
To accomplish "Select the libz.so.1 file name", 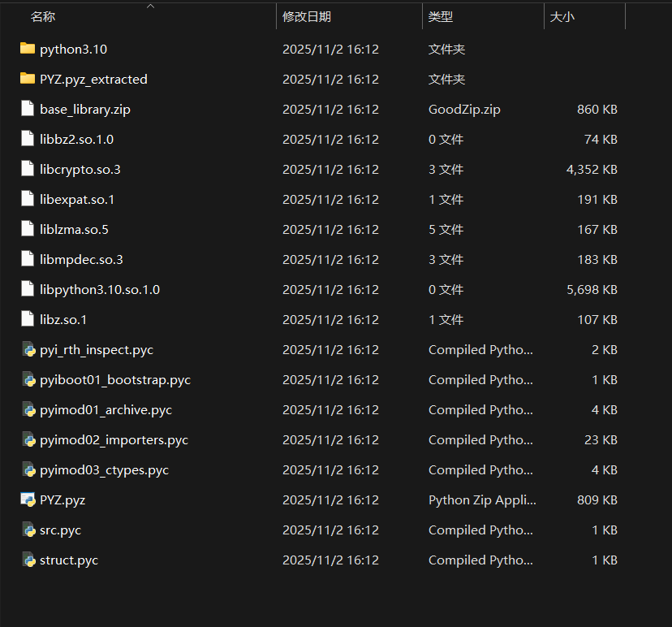I will (x=63, y=319).
